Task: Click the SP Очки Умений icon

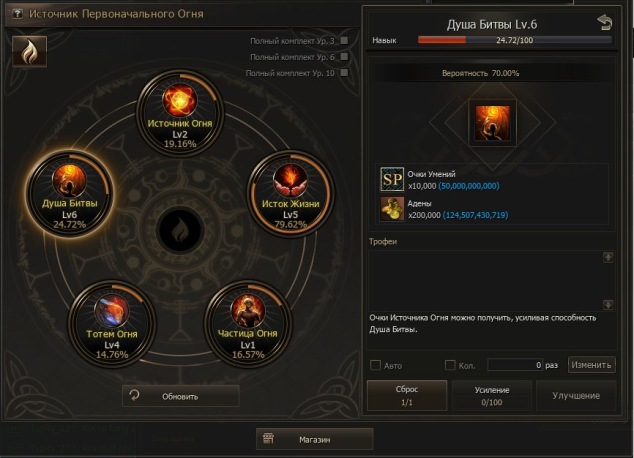Action: point(392,179)
